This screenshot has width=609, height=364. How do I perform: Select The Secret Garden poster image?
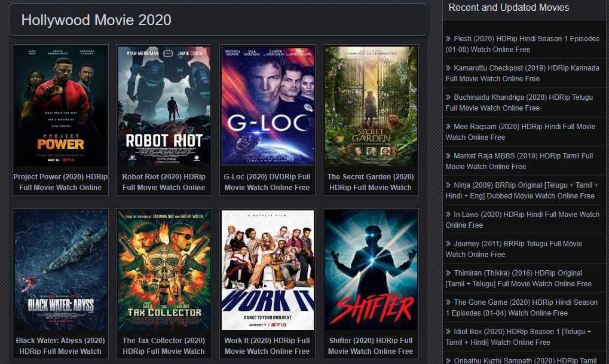tap(371, 106)
